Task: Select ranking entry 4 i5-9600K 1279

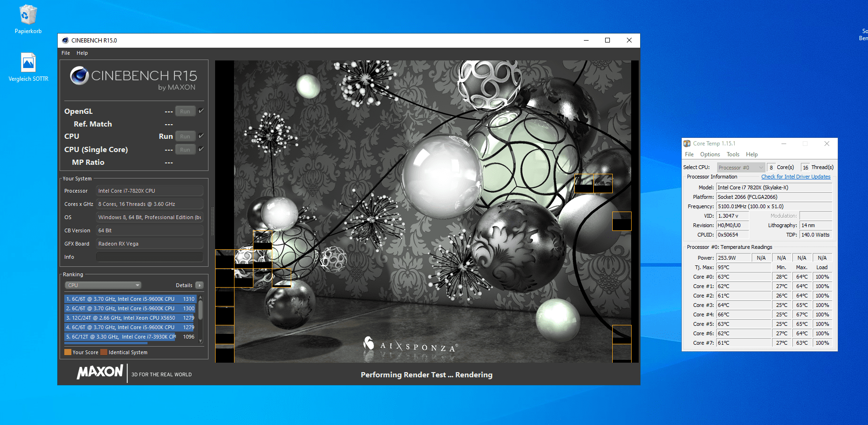Action: 130,327
